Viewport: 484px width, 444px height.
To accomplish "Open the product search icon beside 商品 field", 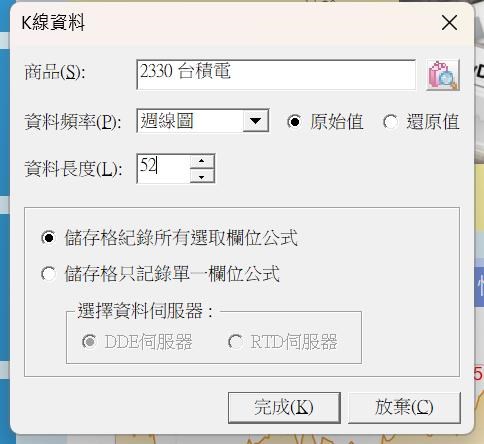I will (x=443, y=75).
